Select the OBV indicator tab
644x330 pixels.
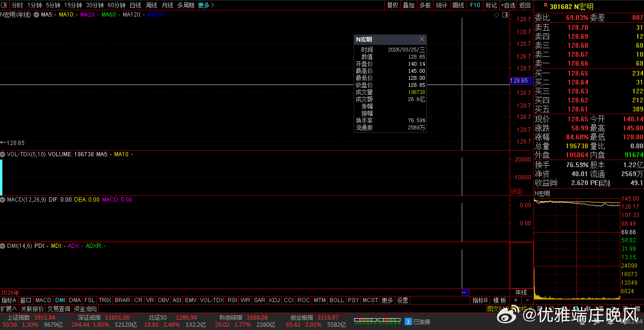coord(163,300)
